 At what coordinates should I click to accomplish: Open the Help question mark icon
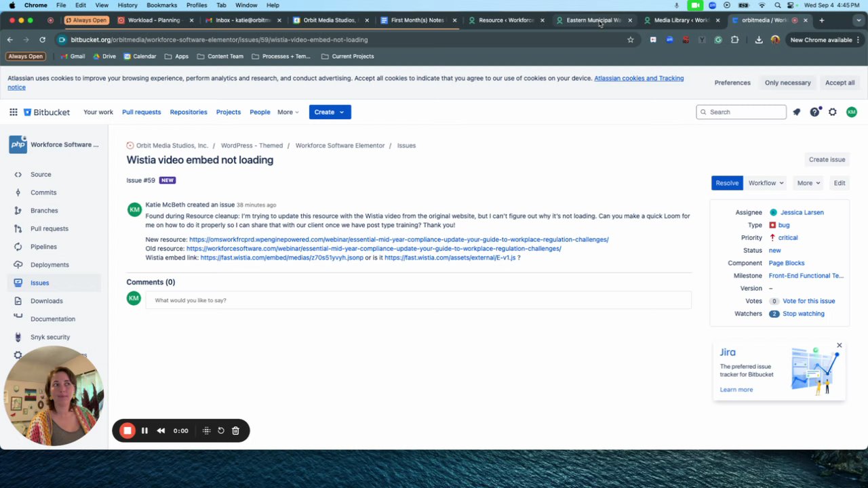(814, 112)
